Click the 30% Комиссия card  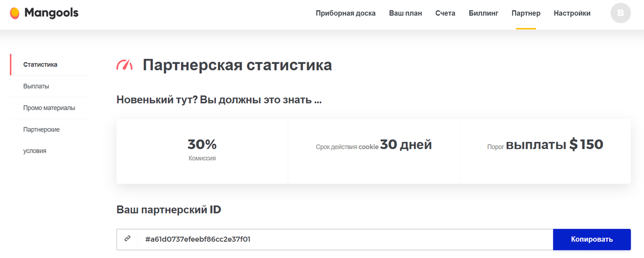(202, 151)
